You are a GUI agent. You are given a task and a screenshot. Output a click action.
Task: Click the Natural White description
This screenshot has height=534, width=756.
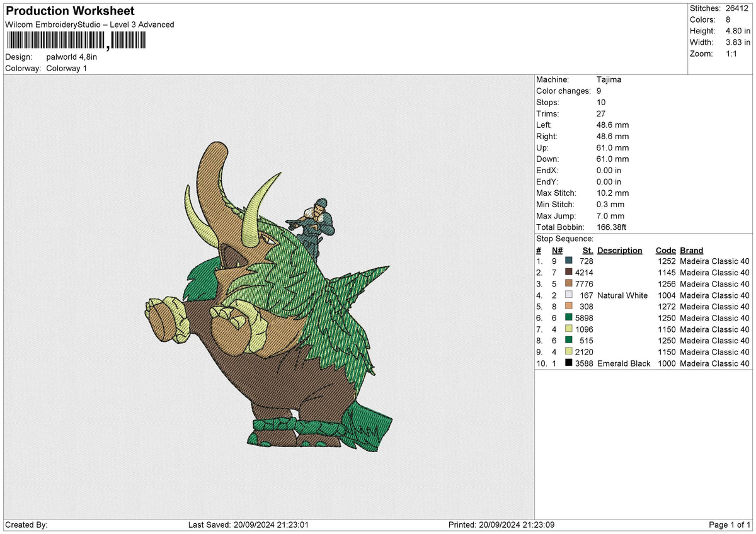tap(622, 295)
